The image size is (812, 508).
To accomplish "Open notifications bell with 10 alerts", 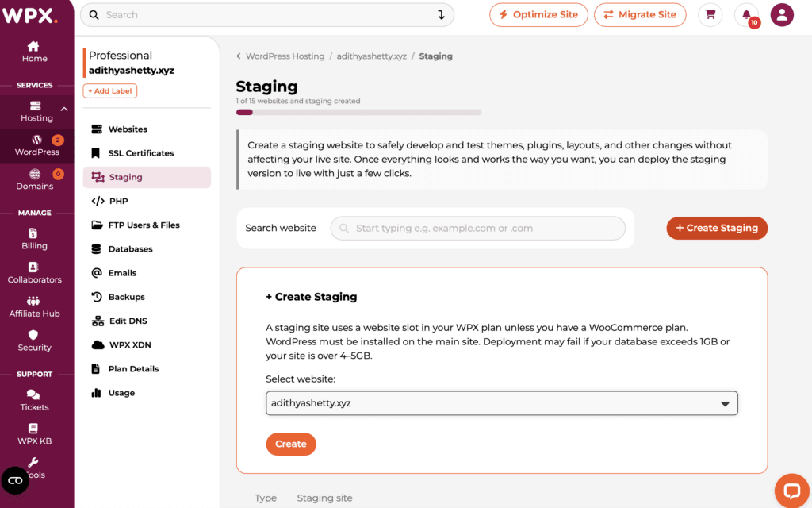I will click(747, 14).
